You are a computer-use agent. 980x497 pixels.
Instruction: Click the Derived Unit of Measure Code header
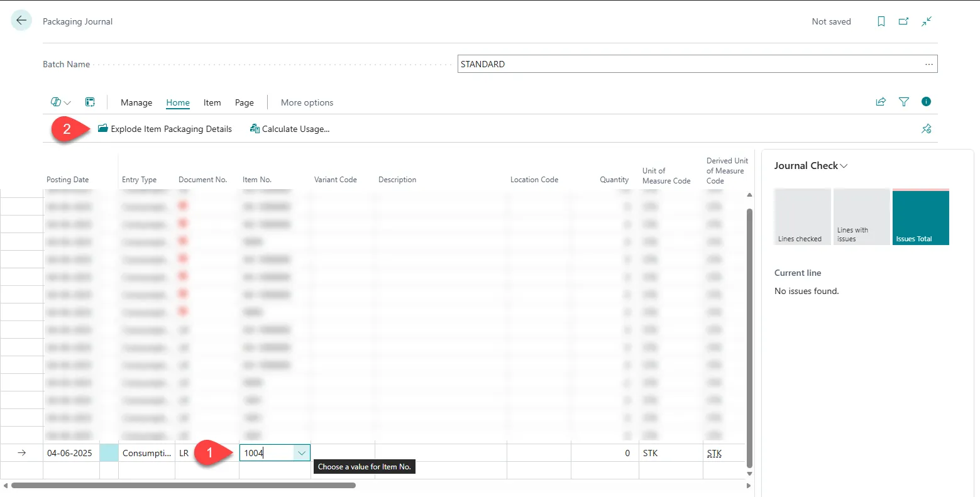[727, 170]
